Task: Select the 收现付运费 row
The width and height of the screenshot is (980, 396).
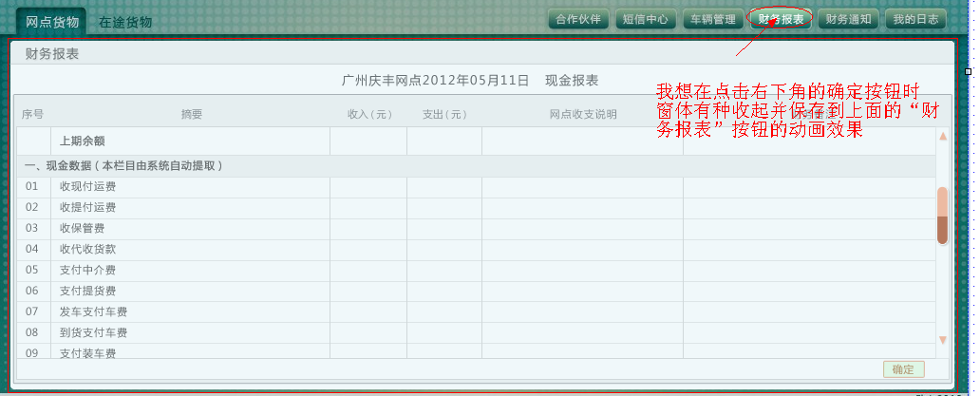Action: point(477,187)
